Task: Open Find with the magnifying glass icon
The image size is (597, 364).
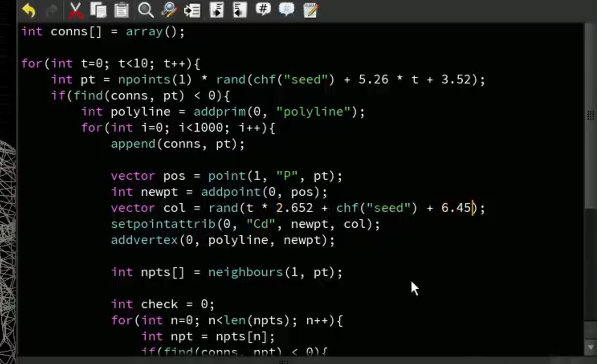Action: pyautogui.click(x=145, y=10)
